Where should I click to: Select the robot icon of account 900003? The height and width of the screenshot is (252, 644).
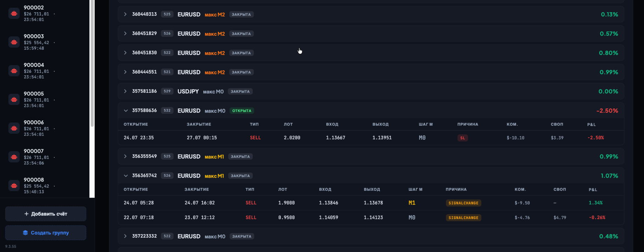point(14,42)
